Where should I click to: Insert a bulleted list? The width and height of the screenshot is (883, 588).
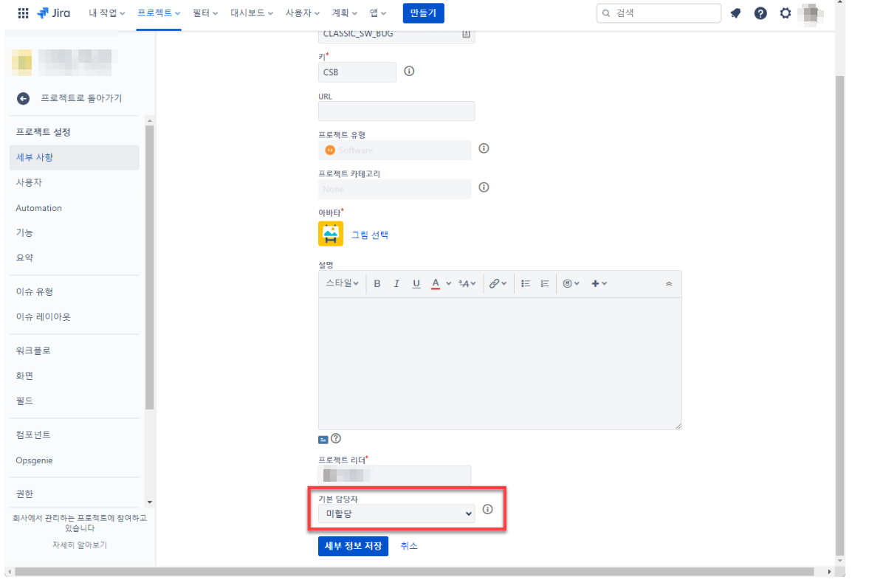(x=526, y=283)
